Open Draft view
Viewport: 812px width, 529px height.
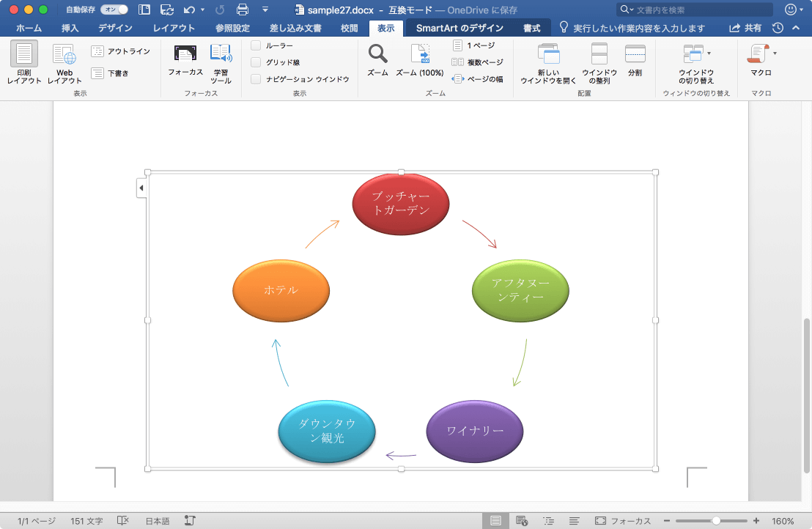click(x=110, y=73)
